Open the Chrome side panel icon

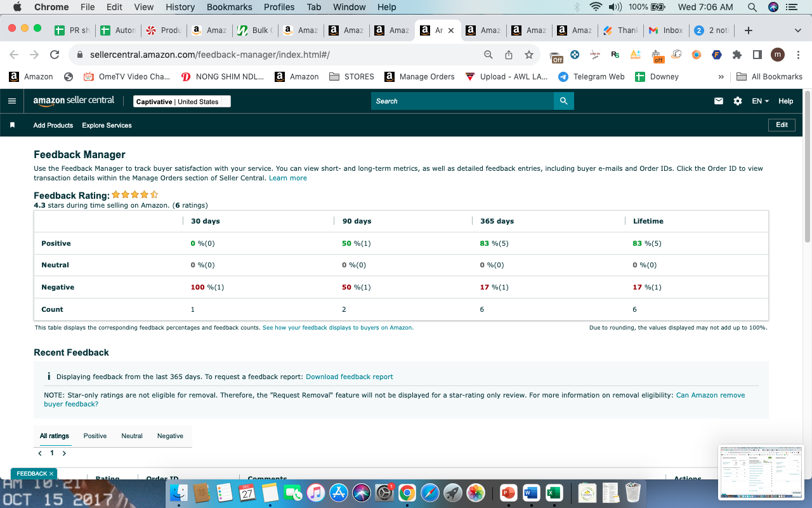tap(757, 55)
